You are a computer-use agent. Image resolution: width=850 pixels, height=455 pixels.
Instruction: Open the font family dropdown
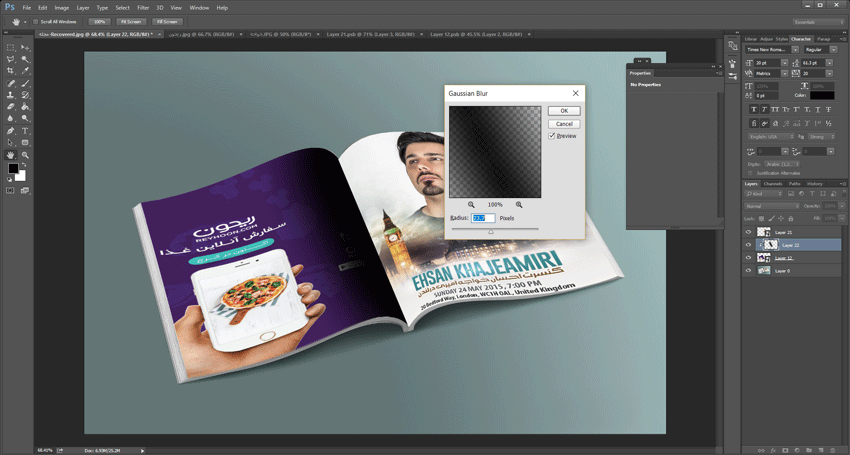coord(795,49)
